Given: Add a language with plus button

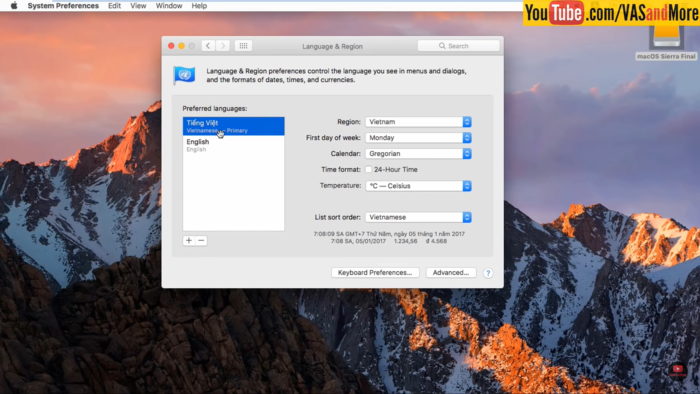Looking at the screenshot, I should (189, 241).
